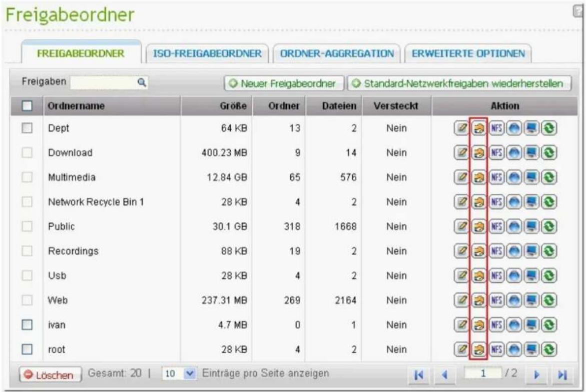Edit properties of Network Recycle Bin 1
This screenshot has width=586, height=392.
pos(461,202)
